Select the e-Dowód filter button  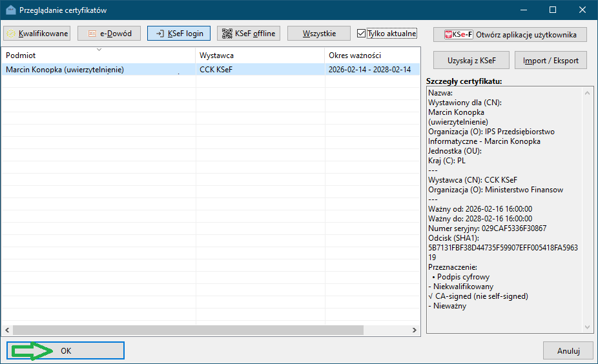point(109,34)
